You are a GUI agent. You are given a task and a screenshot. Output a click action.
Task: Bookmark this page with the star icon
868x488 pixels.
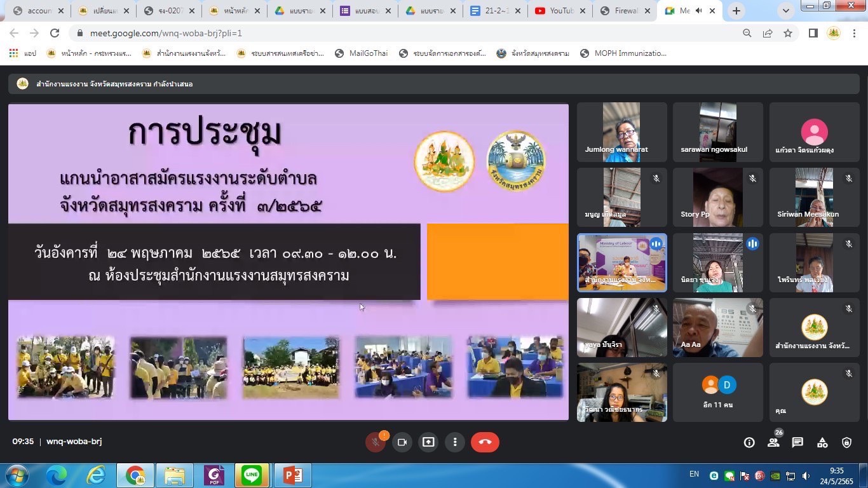[x=788, y=33]
